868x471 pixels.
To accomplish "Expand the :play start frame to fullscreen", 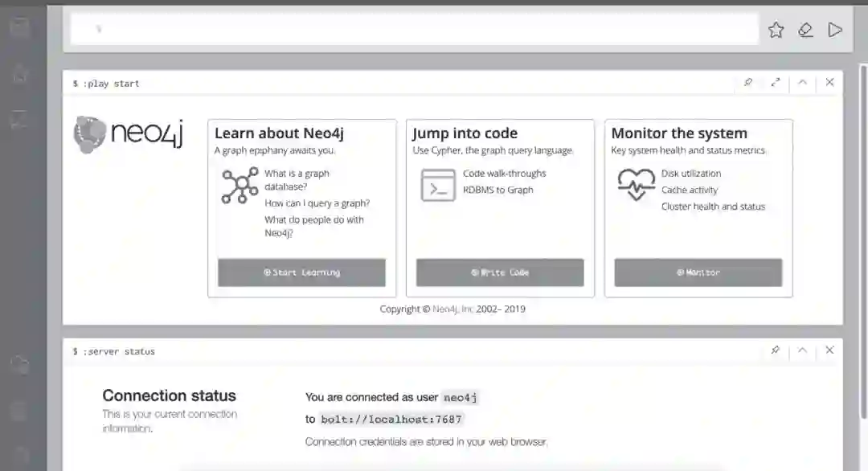I will (x=776, y=83).
